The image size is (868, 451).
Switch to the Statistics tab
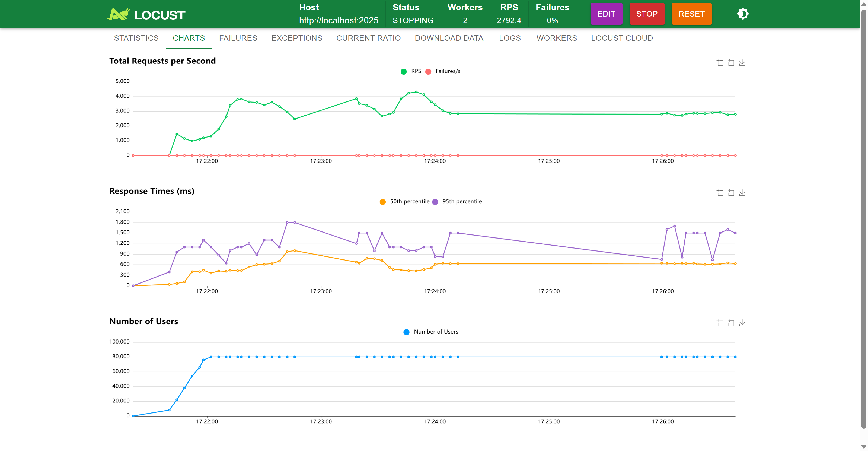tap(136, 38)
